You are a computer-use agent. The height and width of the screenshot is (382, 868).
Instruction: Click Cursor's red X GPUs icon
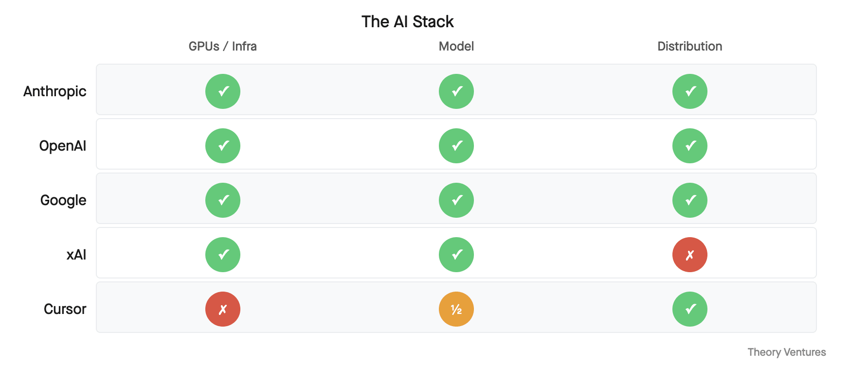pos(223,309)
